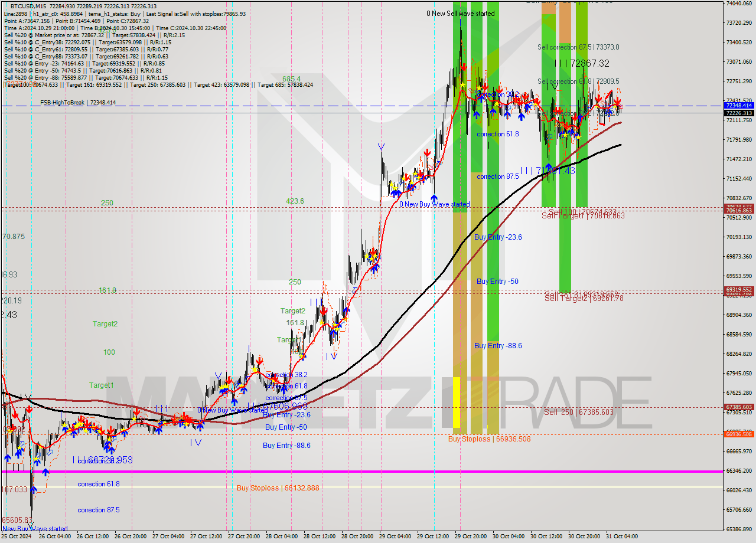Click 'Buy Stoploss | 66936.508' label
The width and height of the screenshot is (756, 543).
[489, 439]
